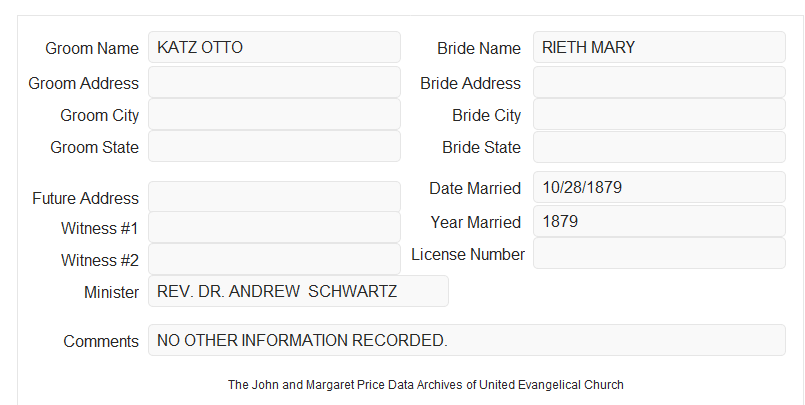Focus the empty Groom Address field
This screenshot has height=405, width=805.
pyautogui.click(x=274, y=82)
